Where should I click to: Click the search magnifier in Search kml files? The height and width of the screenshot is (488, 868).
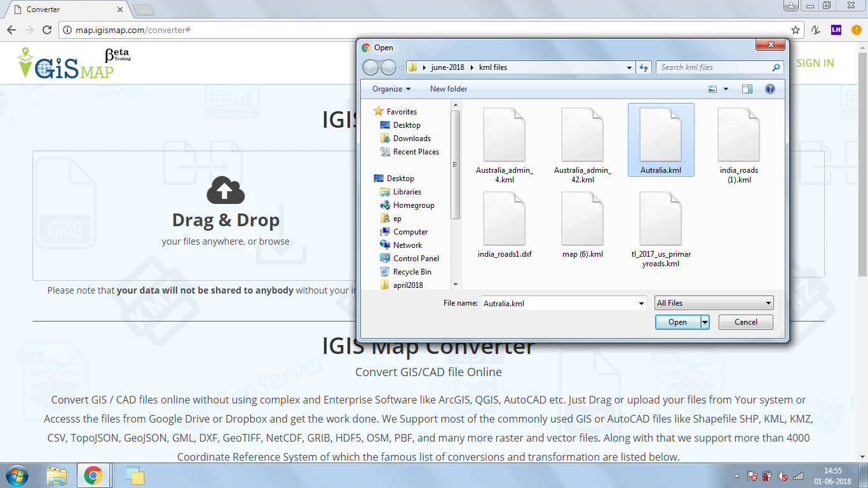click(775, 67)
